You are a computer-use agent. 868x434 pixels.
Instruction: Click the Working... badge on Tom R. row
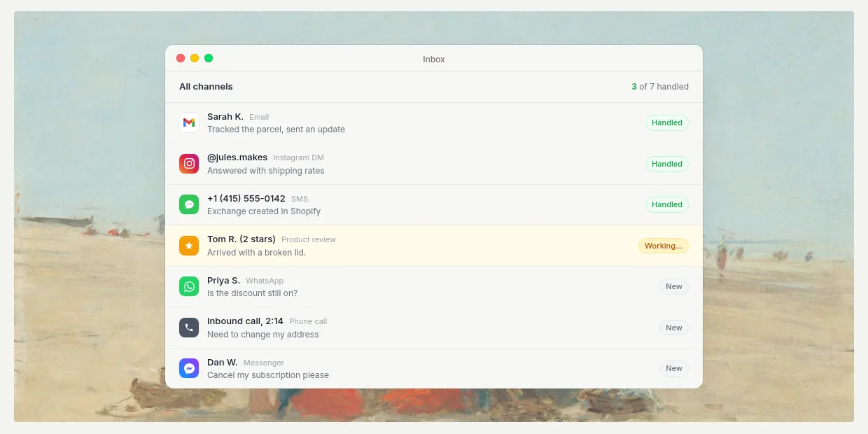(x=663, y=246)
